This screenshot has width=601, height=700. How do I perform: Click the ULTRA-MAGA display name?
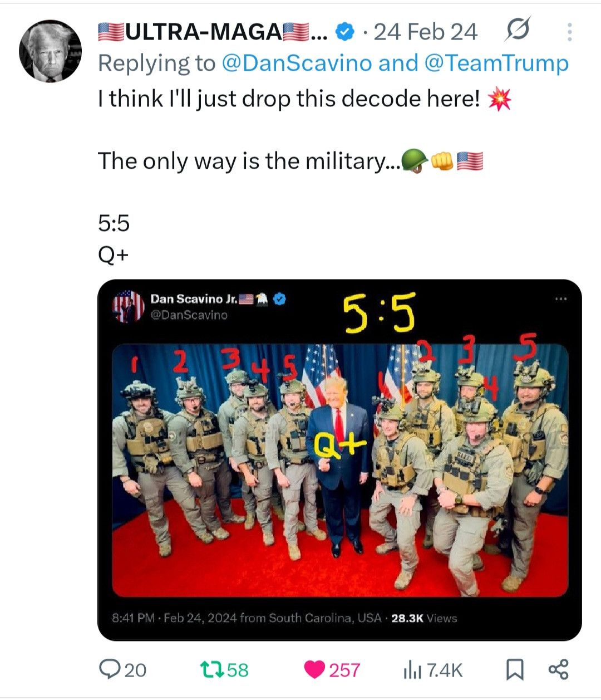click(x=204, y=32)
